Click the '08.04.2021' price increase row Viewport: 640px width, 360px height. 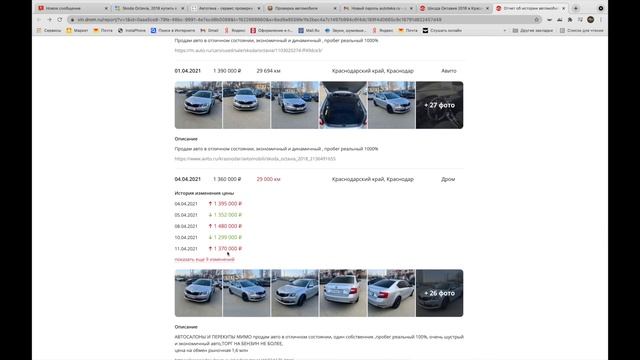pyautogui.click(x=208, y=226)
